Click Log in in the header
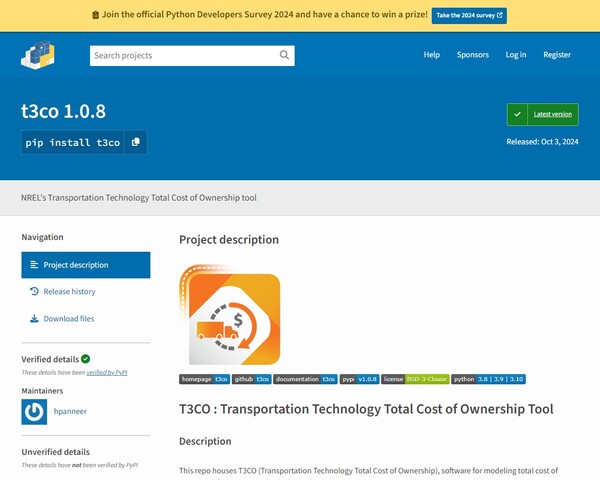The image size is (600, 480). (516, 55)
